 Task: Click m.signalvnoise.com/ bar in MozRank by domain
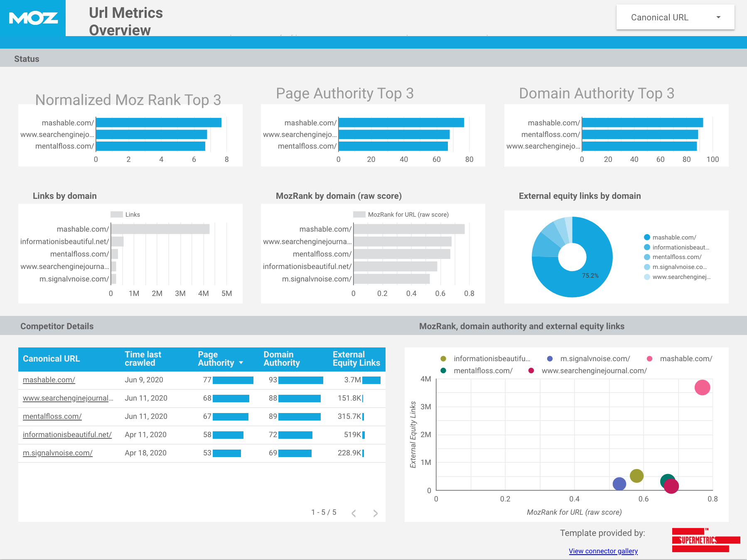392,279
